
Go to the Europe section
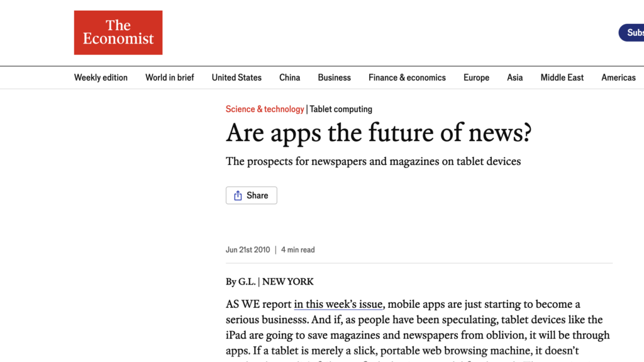[x=476, y=77]
